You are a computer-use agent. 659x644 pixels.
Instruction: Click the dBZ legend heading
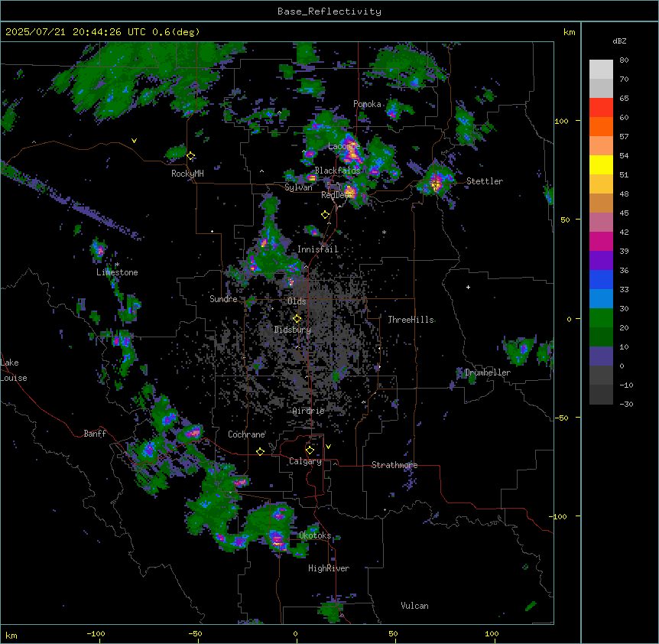point(619,41)
